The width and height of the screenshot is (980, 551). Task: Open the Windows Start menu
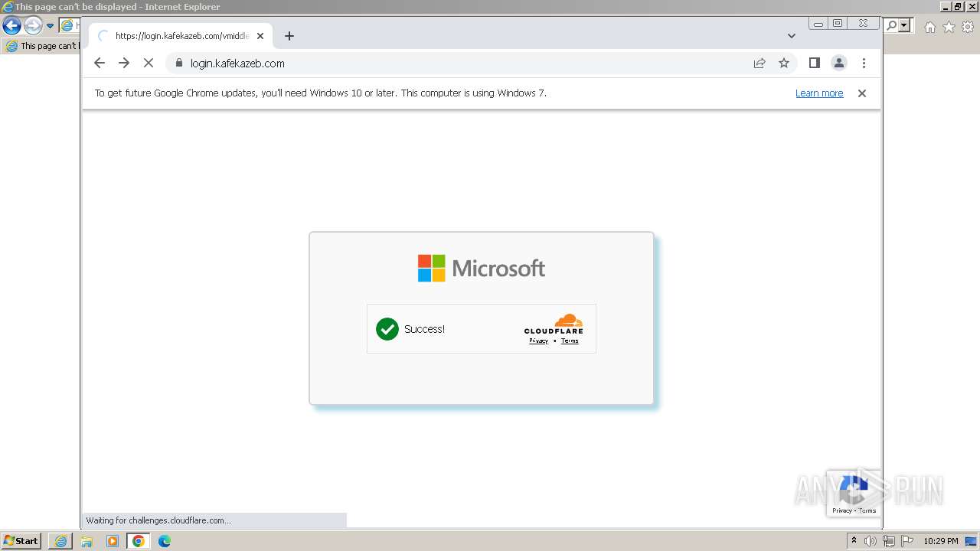[21, 541]
